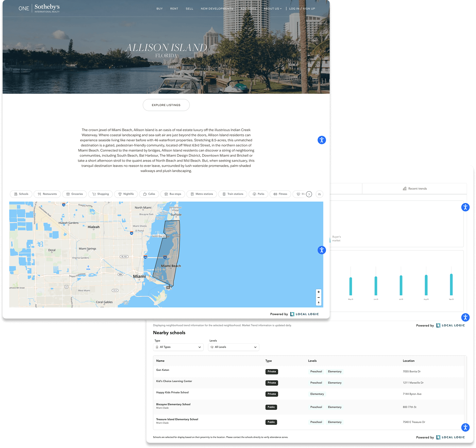This screenshot has width=476, height=448.
Task: Zoom out on the map
Action: [318, 297]
